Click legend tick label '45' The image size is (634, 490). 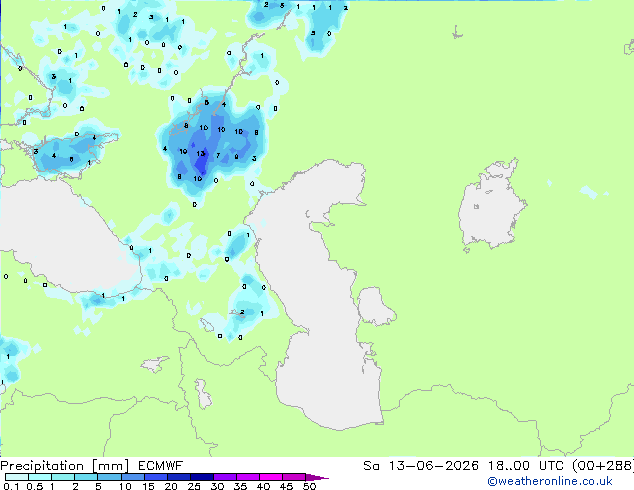coord(286,486)
